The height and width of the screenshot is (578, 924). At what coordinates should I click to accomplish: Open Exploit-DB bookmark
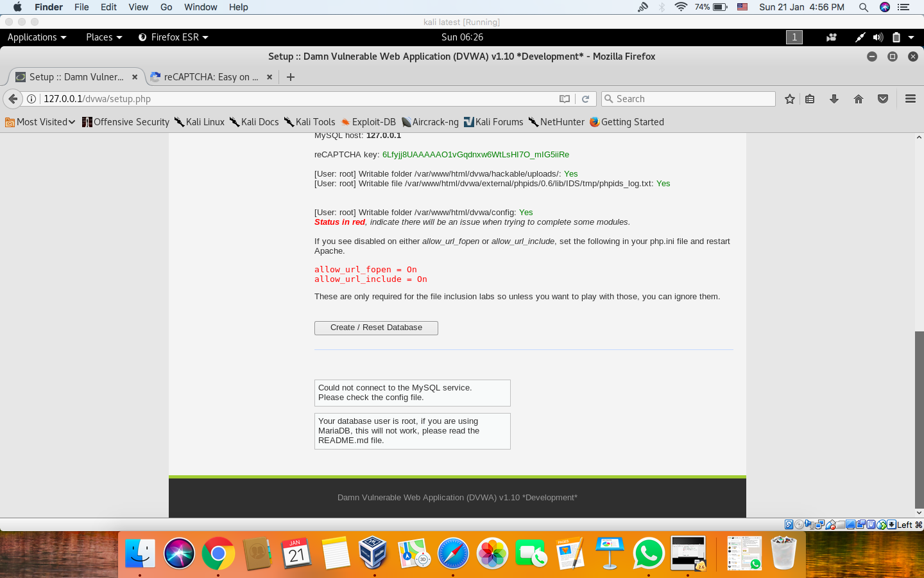click(x=368, y=122)
